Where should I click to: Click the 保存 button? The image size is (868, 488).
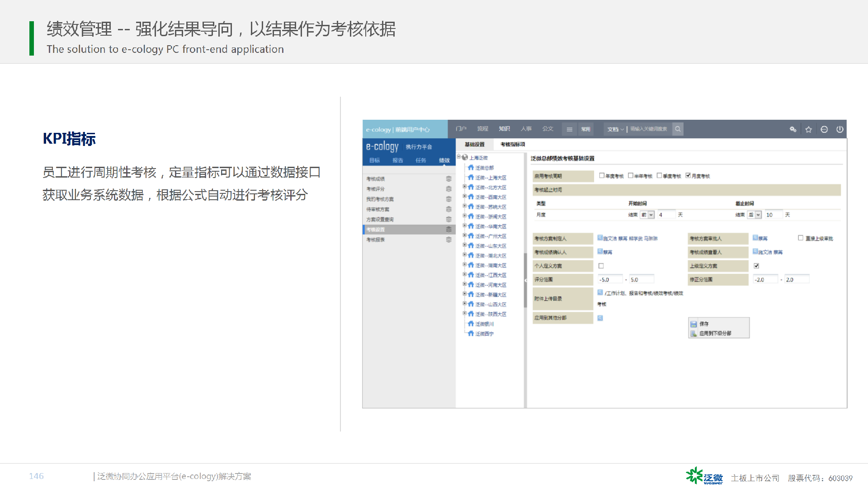pyautogui.click(x=718, y=324)
